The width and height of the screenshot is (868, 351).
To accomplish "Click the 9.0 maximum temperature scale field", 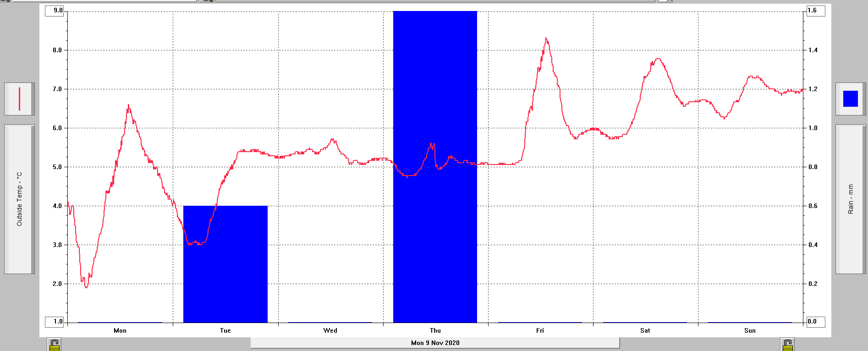I will tap(55, 11).
